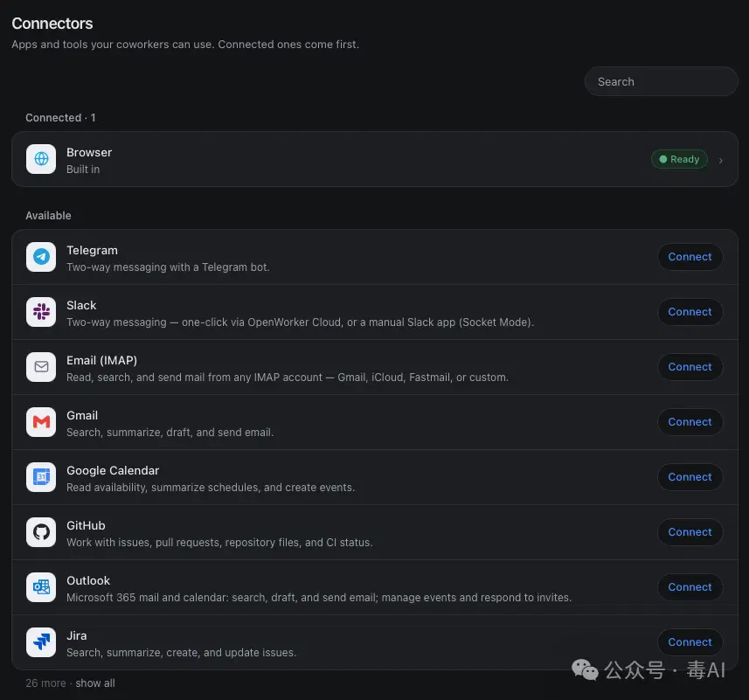
Task: Show all remaining connectors
Action: click(x=95, y=683)
